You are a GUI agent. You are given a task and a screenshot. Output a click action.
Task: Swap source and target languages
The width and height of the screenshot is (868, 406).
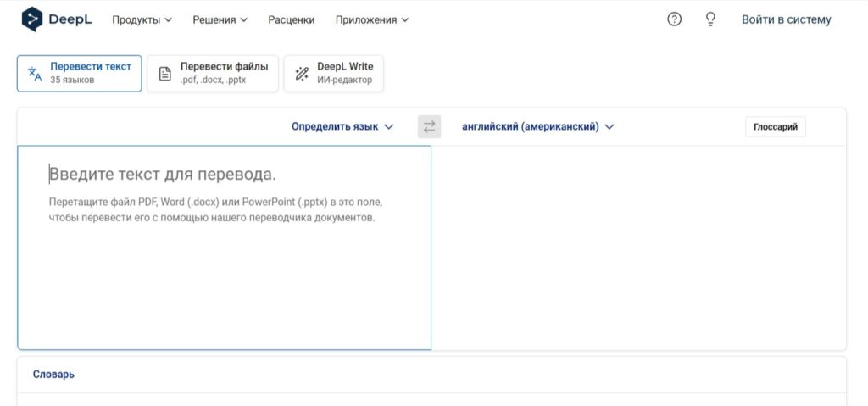[429, 127]
